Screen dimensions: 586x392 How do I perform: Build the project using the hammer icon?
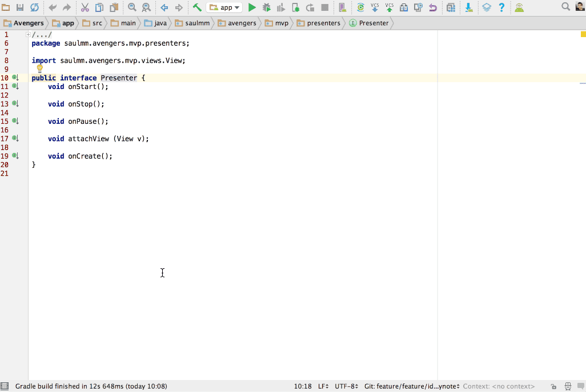point(198,7)
